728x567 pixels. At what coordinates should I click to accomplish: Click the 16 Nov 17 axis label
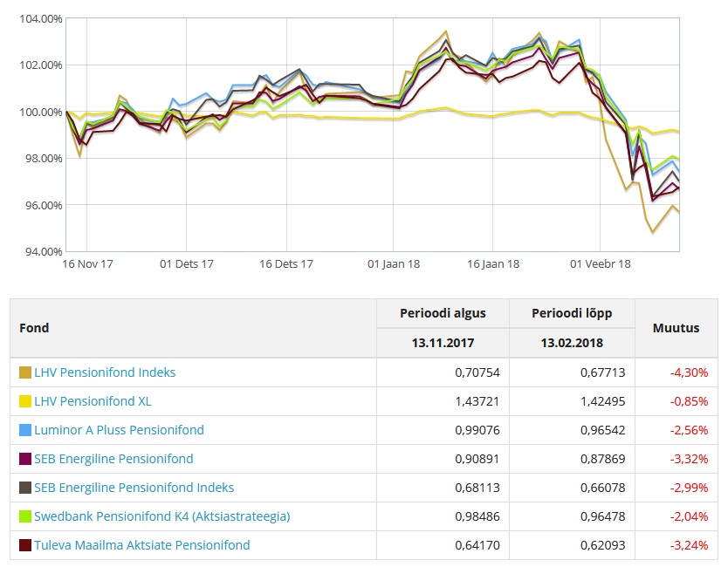pos(88,264)
